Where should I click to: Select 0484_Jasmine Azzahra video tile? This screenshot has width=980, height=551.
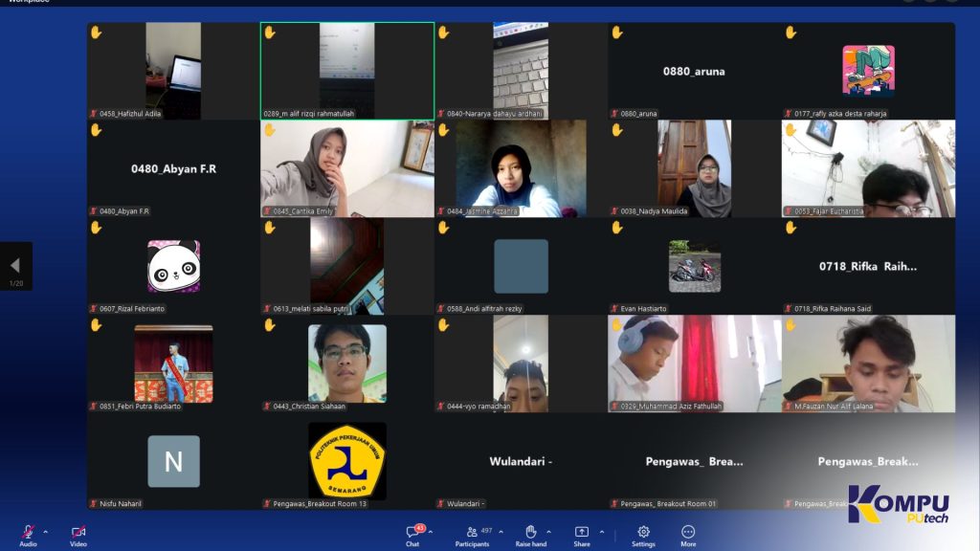point(521,168)
